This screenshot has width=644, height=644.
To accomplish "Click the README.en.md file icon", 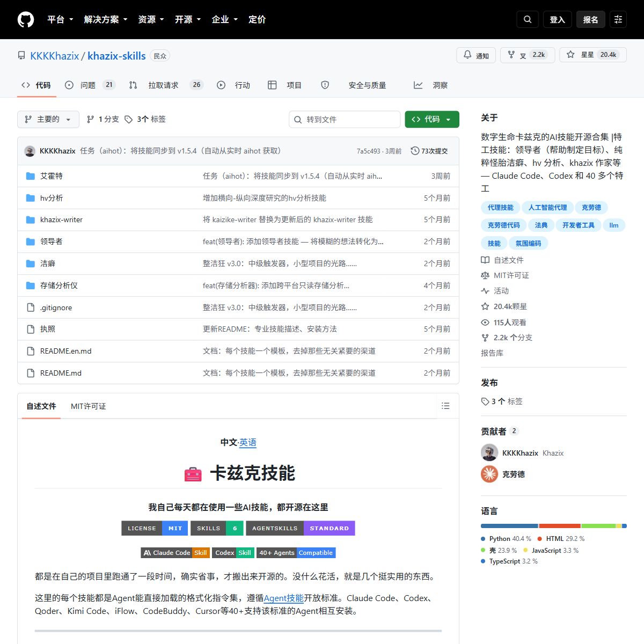I will (31, 351).
